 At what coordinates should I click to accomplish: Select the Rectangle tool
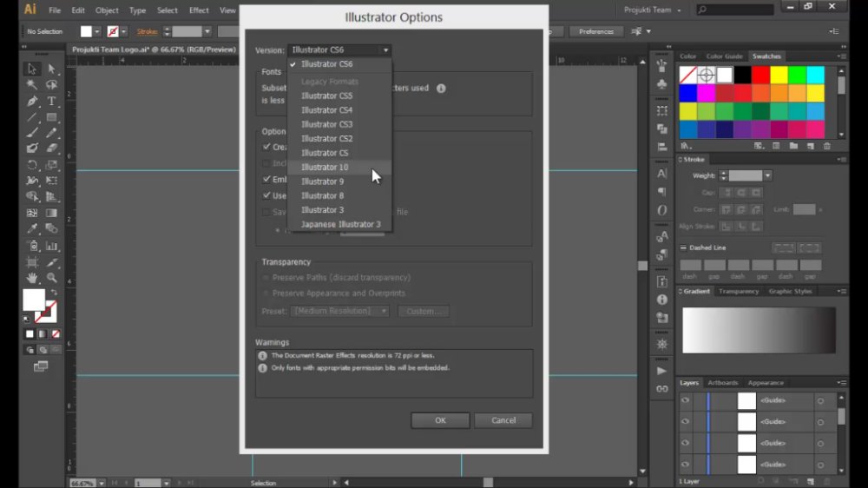click(51, 117)
